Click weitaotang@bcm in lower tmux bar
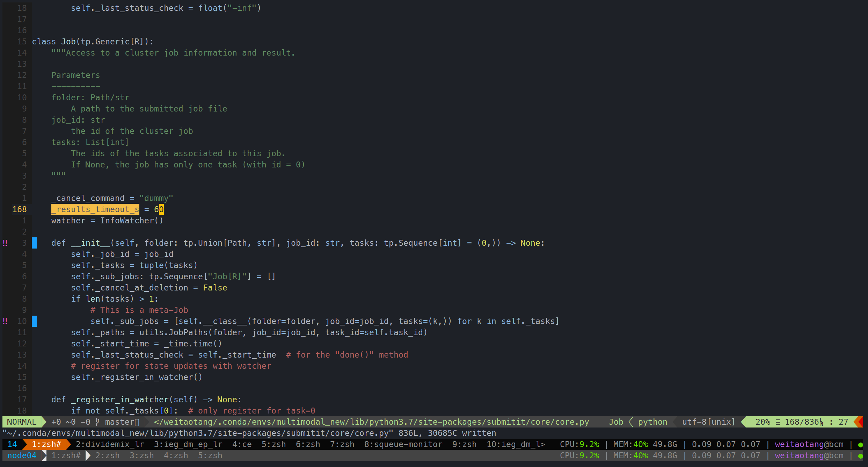This screenshot has width=868, height=467. pos(809,455)
